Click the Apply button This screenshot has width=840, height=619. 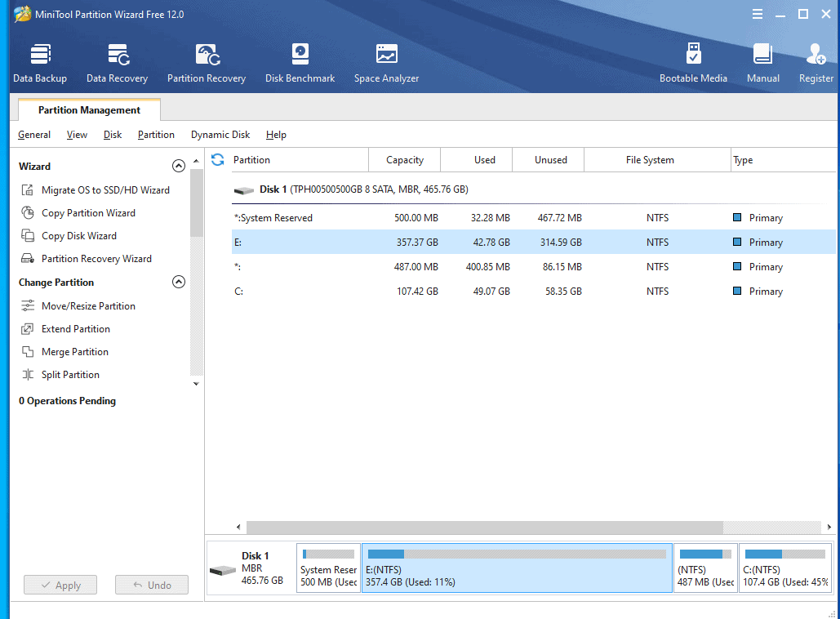click(x=60, y=585)
